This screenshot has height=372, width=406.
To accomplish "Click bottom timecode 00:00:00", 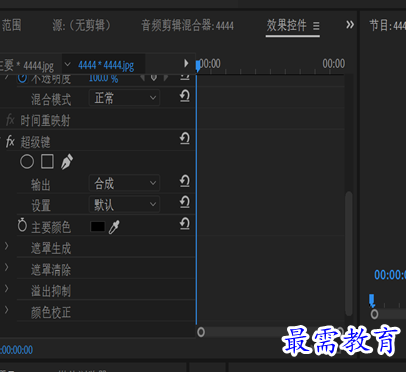I will (17, 350).
